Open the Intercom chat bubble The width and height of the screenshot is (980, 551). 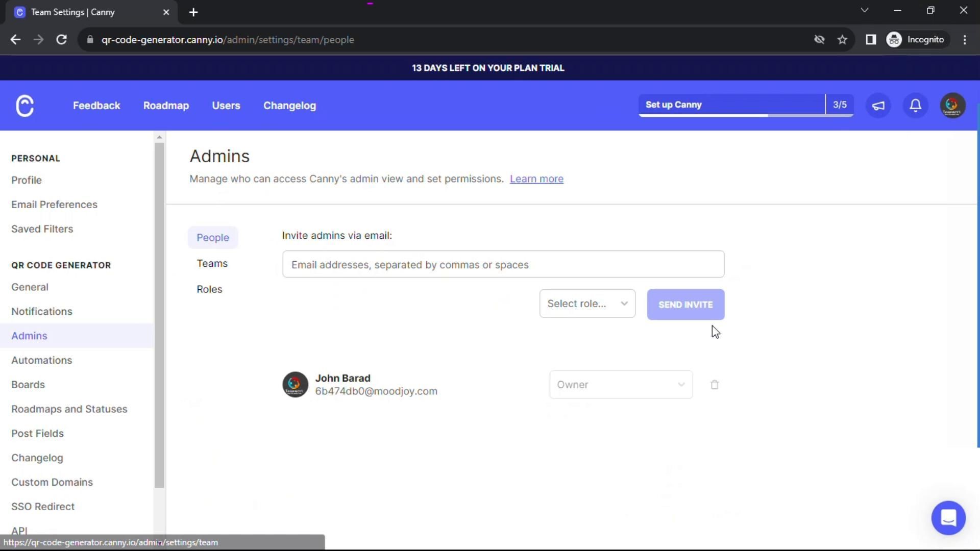click(948, 518)
